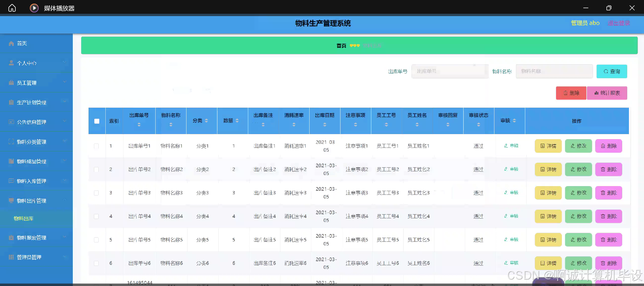
Task: Check the row 1 checkbox
Action: [96, 146]
